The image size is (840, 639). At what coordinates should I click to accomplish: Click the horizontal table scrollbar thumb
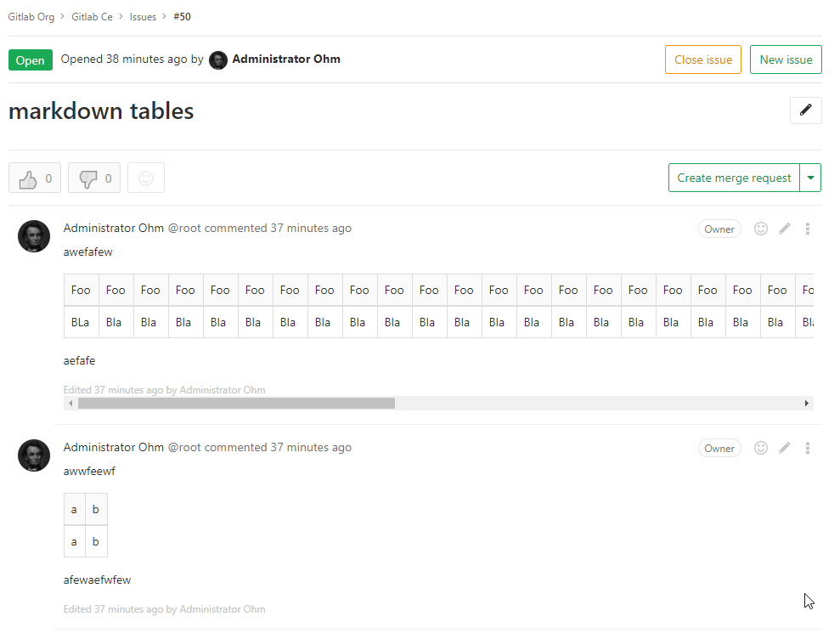[236, 404]
